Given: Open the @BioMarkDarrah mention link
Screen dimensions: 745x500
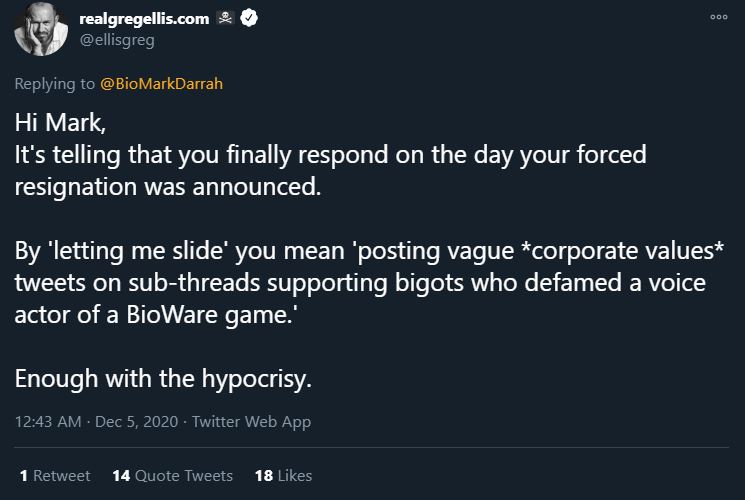Looking at the screenshot, I should tap(162, 84).
